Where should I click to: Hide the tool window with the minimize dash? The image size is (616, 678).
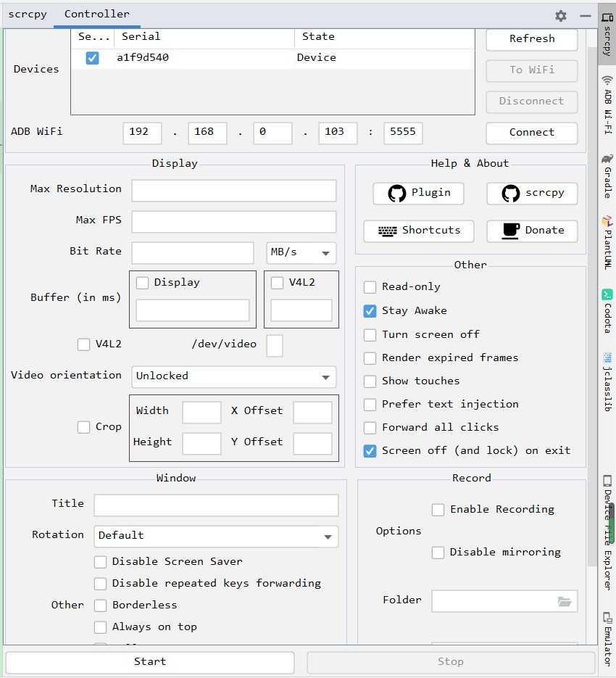(x=586, y=16)
